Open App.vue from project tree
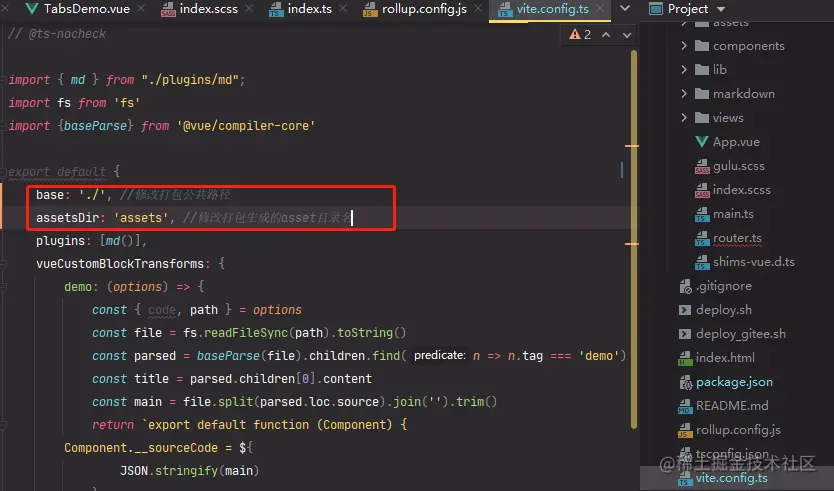The width and height of the screenshot is (834, 491). (736, 142)
